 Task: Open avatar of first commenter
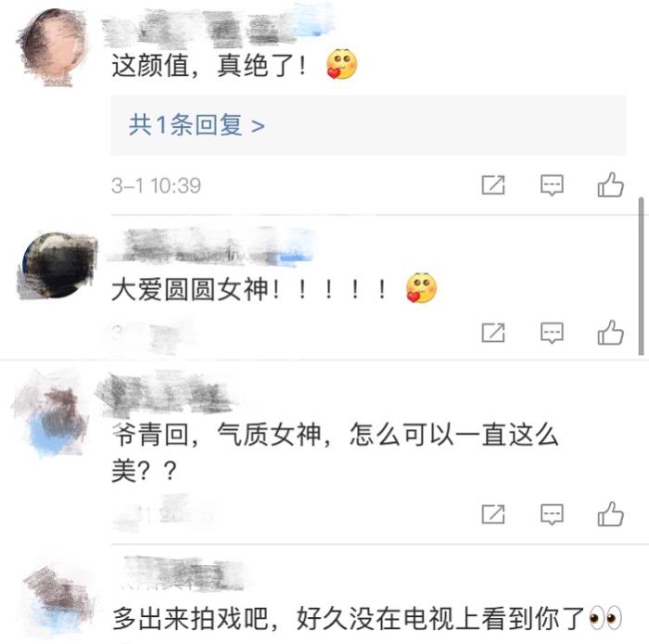(x=53, y=47)
